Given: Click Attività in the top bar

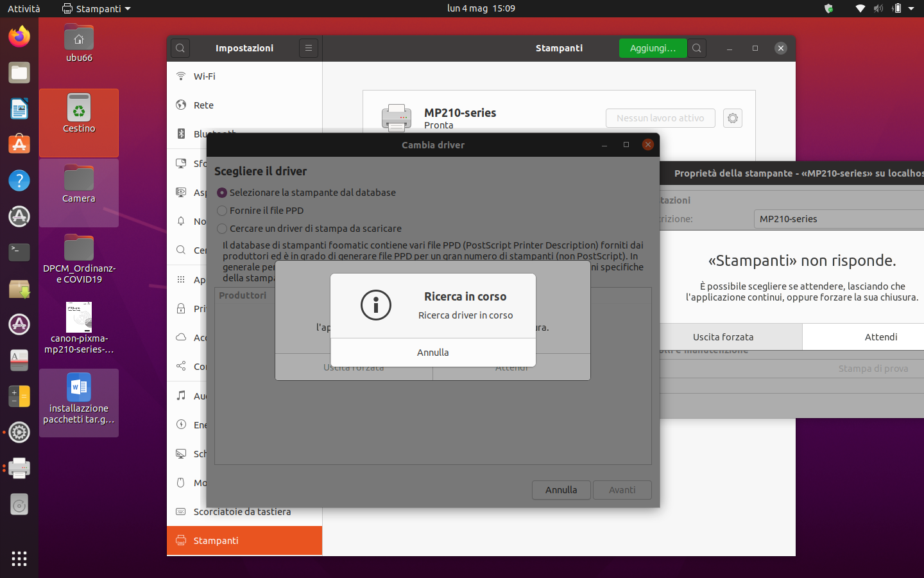Looking at the screenshot, I should 24,8.
